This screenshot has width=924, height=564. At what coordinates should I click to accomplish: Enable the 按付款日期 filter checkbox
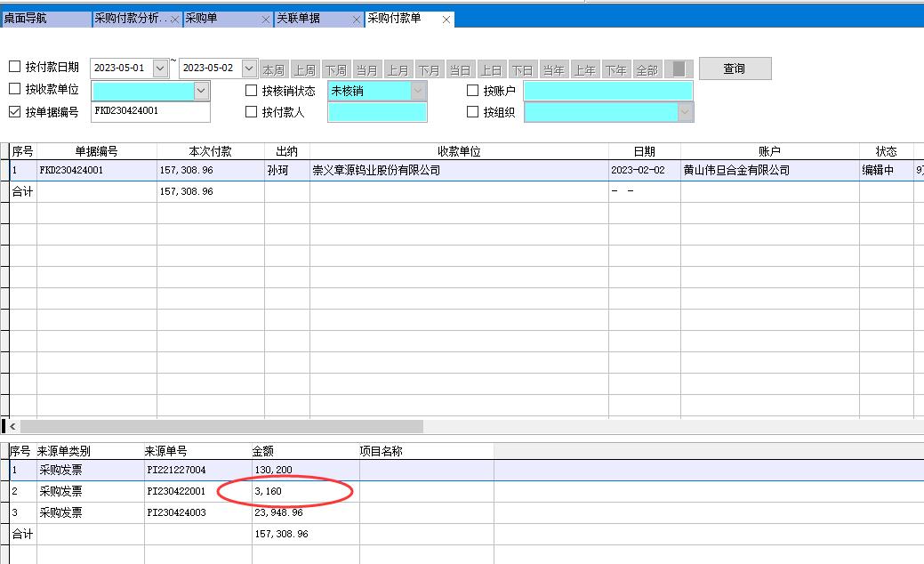coord(13,67)
